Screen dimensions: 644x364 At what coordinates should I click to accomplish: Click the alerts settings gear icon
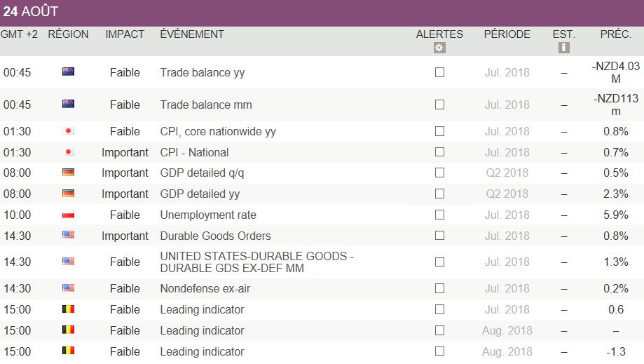(x=439, y=48)
